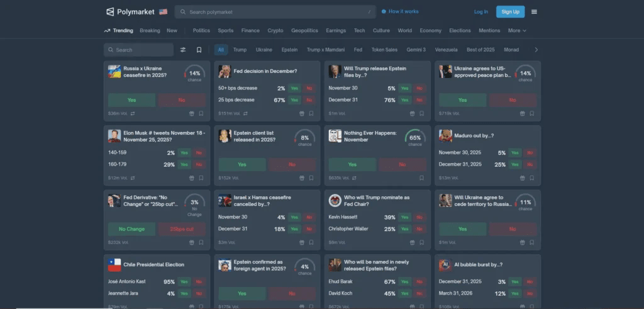Buy Yes for José Antonio Kast

pyautogui.click(x=184, y=282)
